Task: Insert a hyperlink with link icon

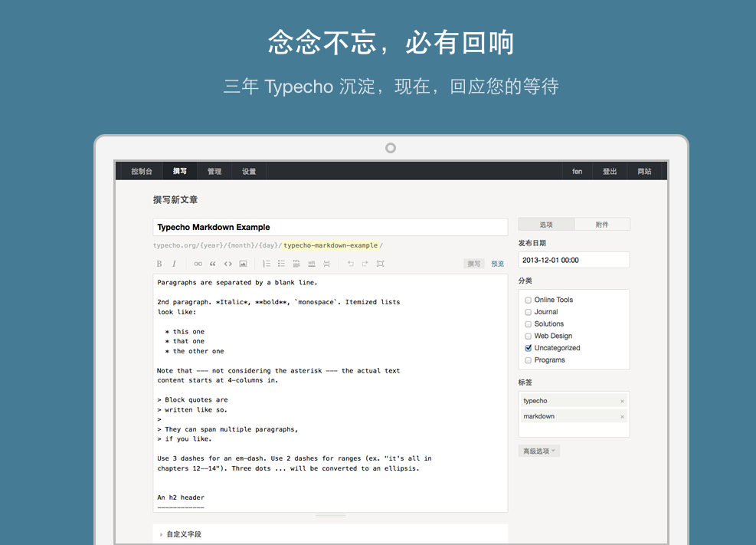Action: tap(198, 264)
